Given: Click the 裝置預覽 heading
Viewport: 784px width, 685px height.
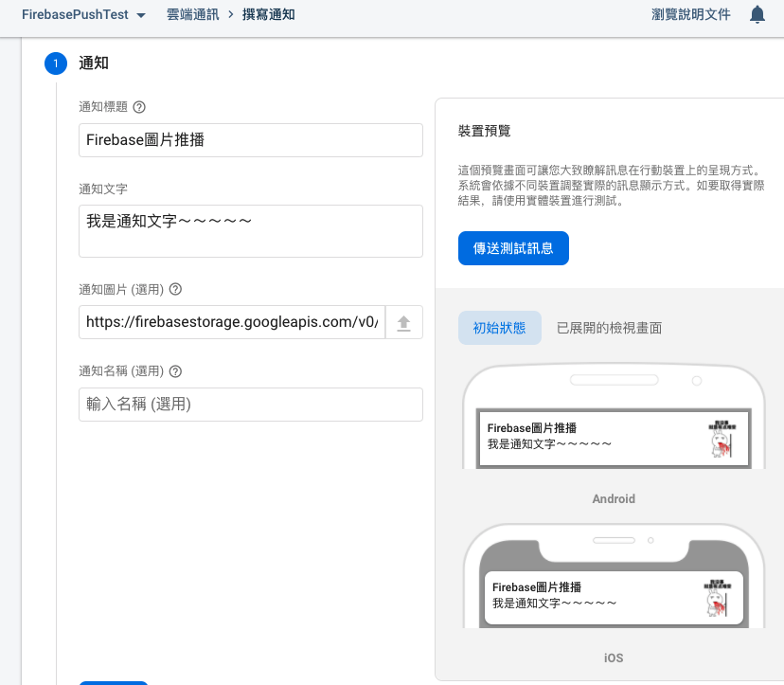Looking at the screenshot, I should pyautogui.click(x=484, y=131).
